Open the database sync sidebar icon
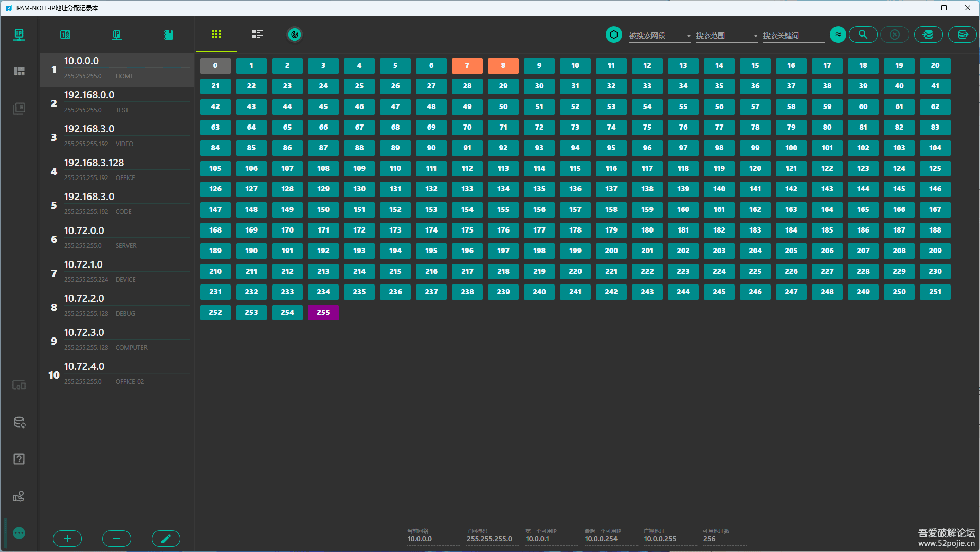The height and width of the screenshot is (552, 980). (19, 422)
